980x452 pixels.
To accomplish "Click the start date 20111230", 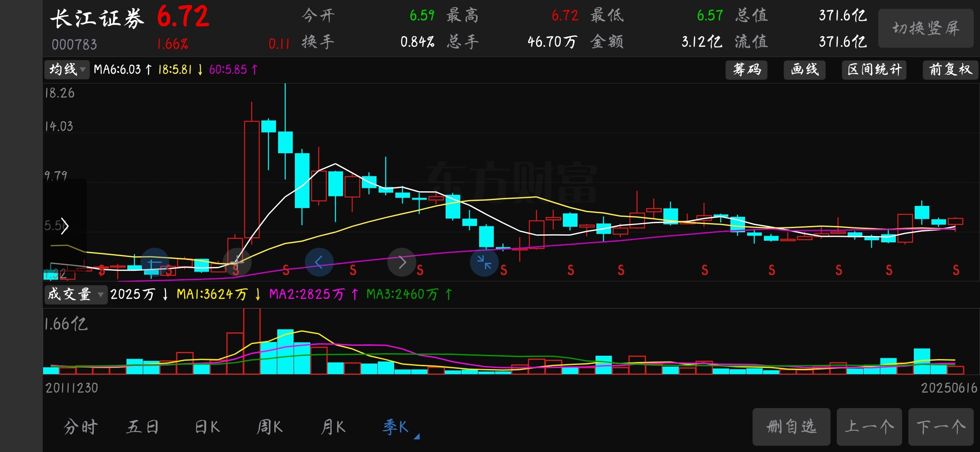I will 72,388.
